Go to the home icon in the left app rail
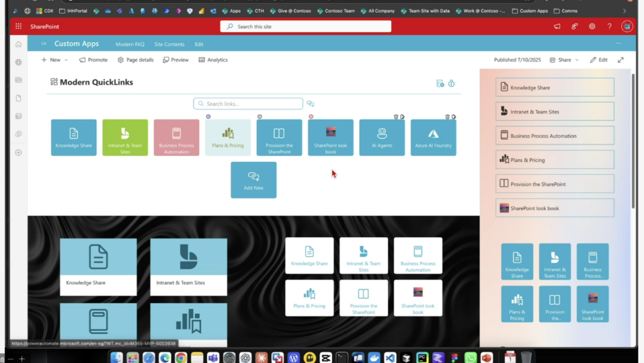This screenshot has width=644, height=363. tap(18, 44)
